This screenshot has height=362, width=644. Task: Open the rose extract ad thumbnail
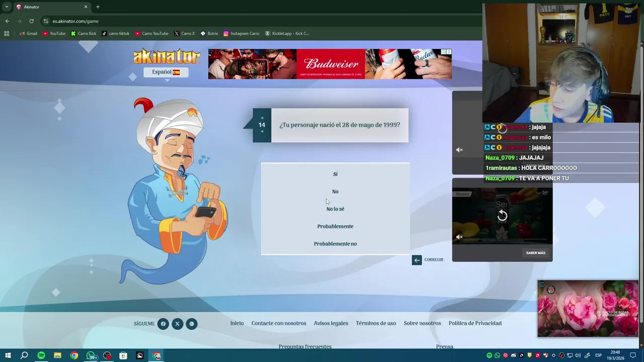coord(588,309)
